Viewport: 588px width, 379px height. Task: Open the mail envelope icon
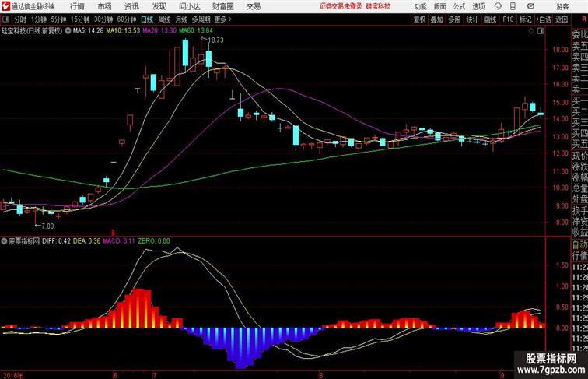(x=530, y=6)
